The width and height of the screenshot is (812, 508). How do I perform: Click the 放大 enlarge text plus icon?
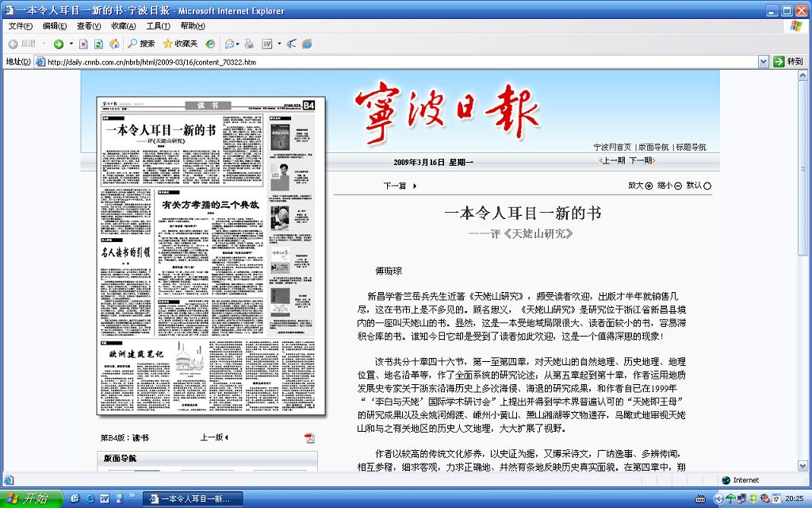[649, 186]
